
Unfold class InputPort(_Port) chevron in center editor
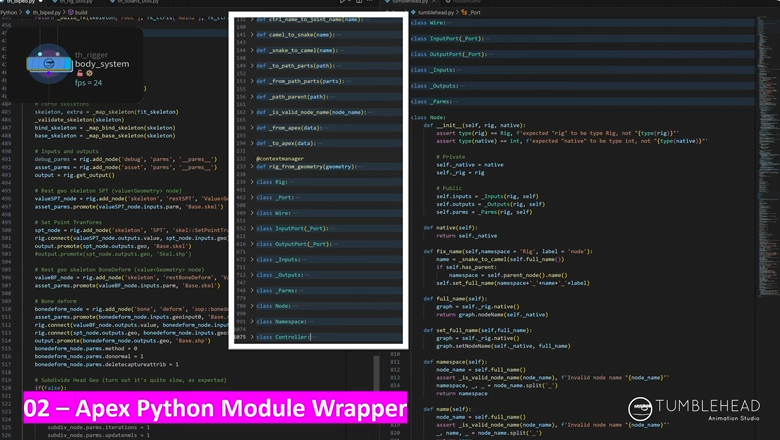pos(252,229)
